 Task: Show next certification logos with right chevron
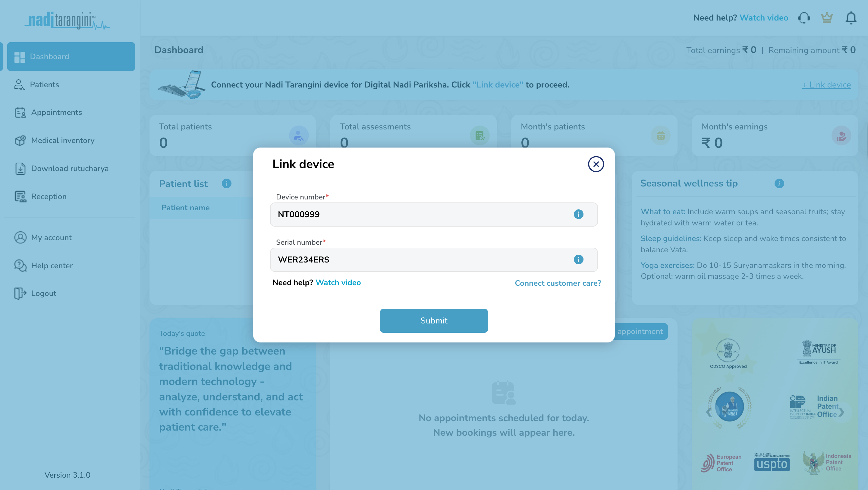pyautogui.click(x=841, y=412)
